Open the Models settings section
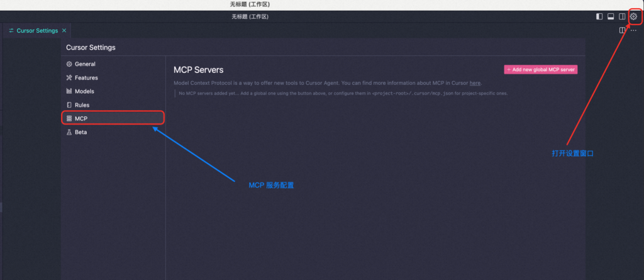644x280 pixels. click(113, 91)
